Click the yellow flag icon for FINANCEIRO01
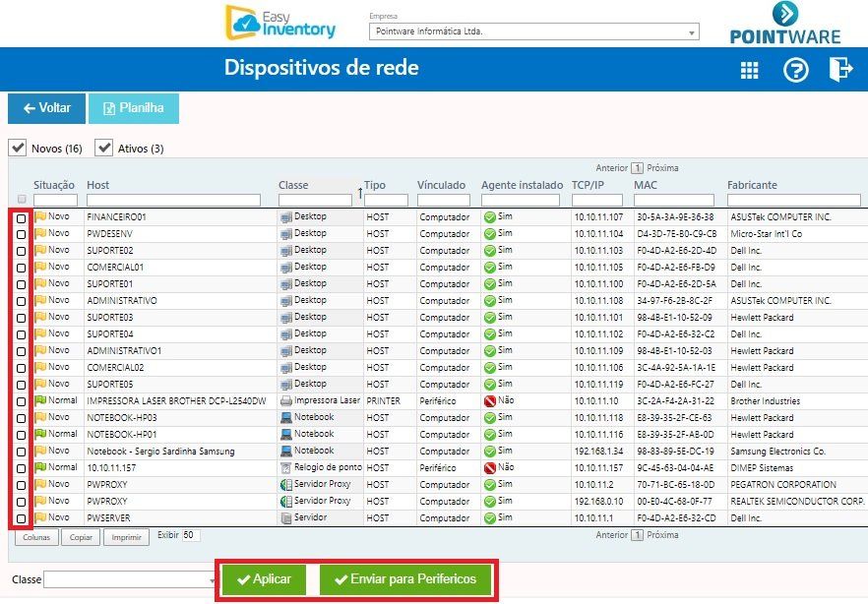Screen dimensions: 868x604 [x=40, y=216]
